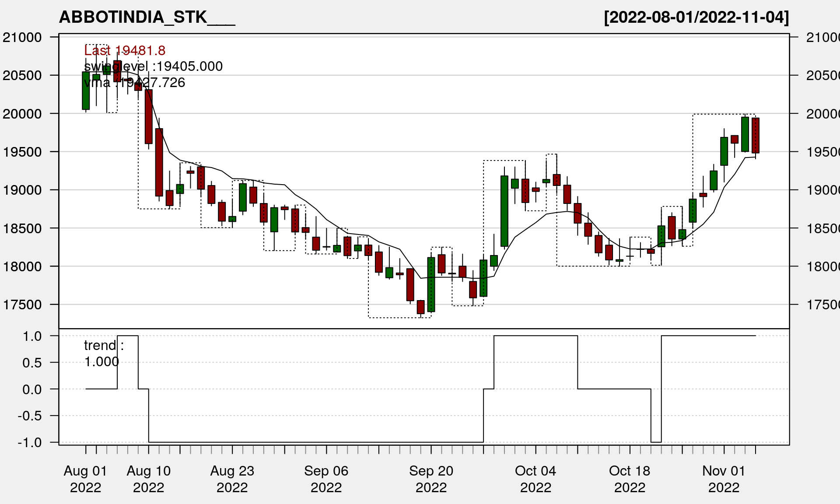Click the Sep 06 2022 axis label
The width and height of the screenshot is (840, 504).
[x=326, y=479]
